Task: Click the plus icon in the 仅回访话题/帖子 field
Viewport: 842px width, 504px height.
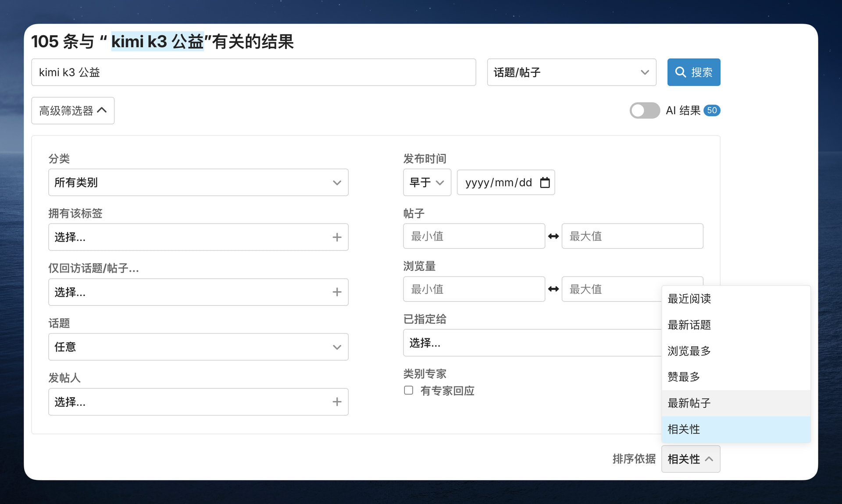Action: 337,292
